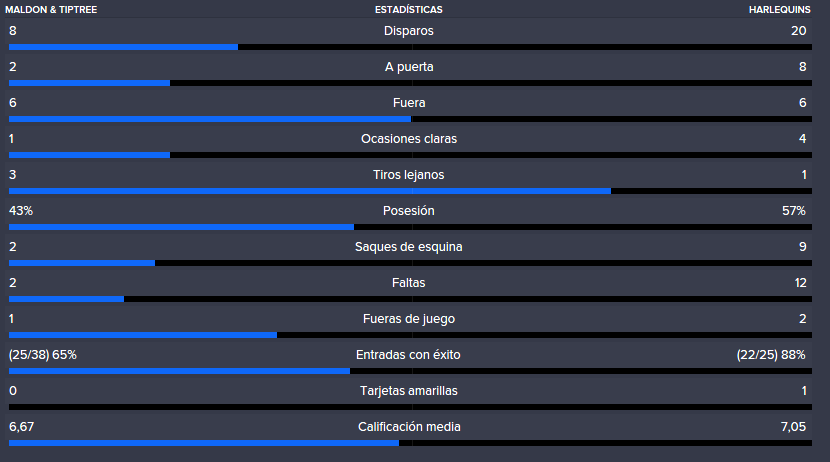Click the blue Tiros lejanos bar
Image resolution: width=830 pixels, height=462 pixels.
point(310,191)
